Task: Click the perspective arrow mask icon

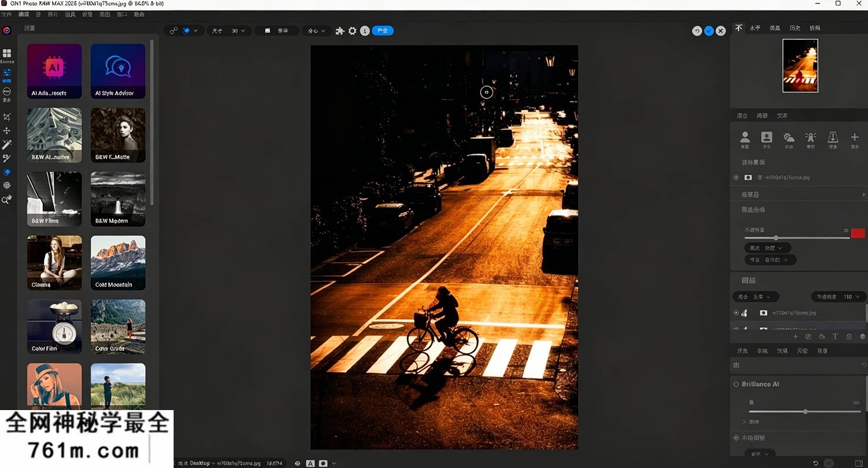Action: click(833, 137)
